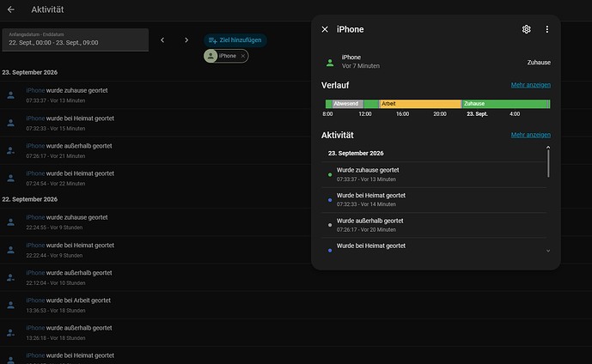Click the Arbeit segment in history bar

point(420,104)
